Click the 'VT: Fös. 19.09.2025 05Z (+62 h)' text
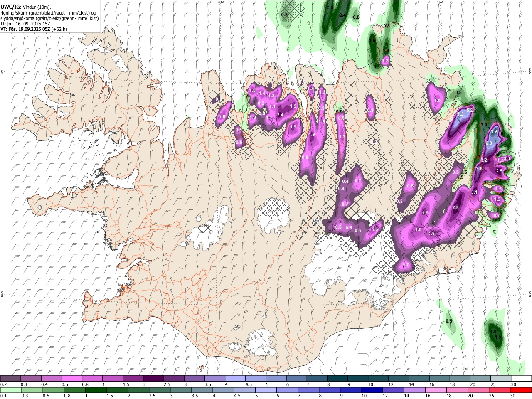This screenshot has width=532, height=399. [x=34, y=29]
